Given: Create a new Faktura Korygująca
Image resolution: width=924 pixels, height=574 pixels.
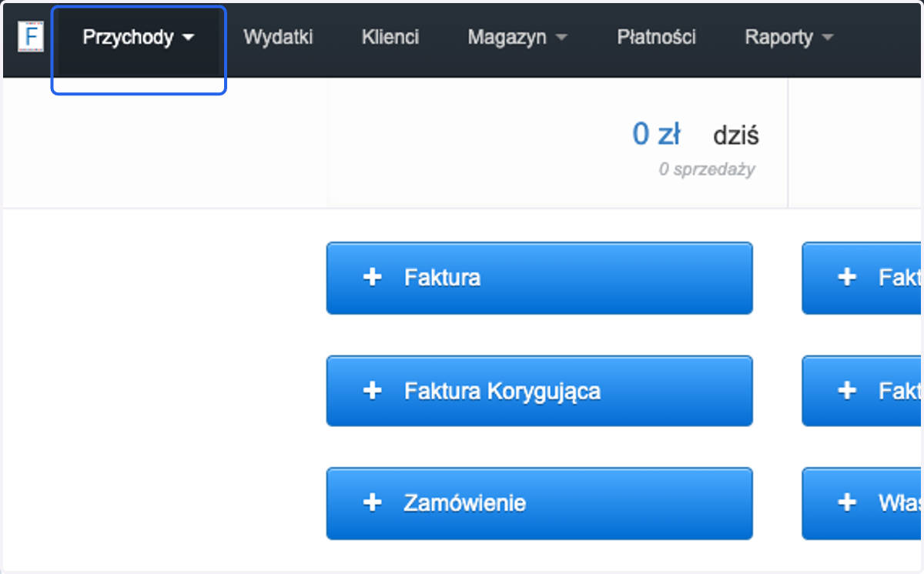Looking at the screenshot, I should click(x=539, y=391).
